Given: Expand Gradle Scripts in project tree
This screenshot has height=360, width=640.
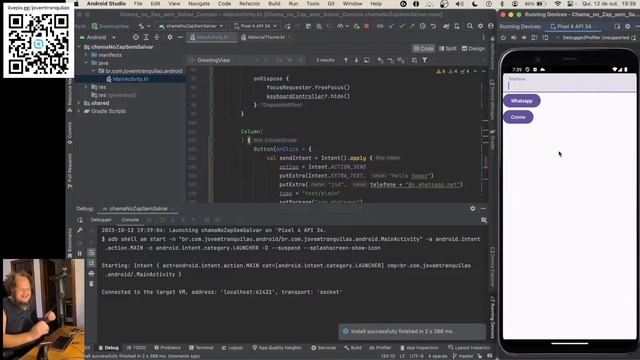Looking at the screenshot, I should [79, 111].
